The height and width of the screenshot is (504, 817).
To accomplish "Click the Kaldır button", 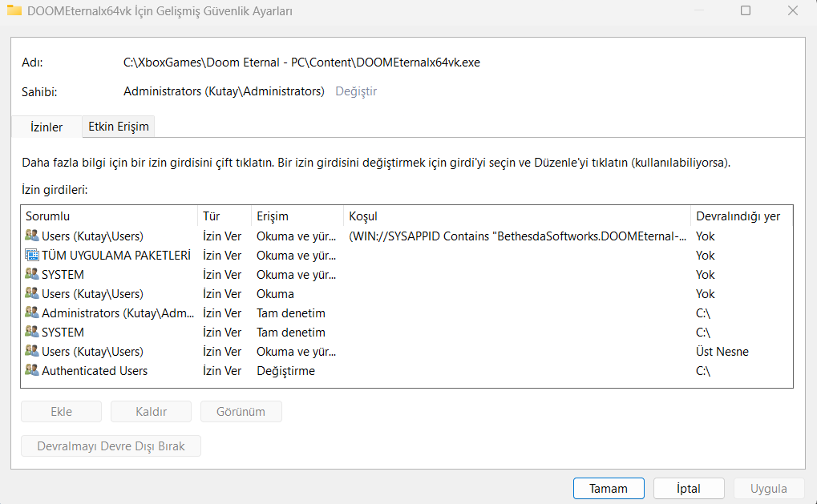I will click(x=151, y=411).
